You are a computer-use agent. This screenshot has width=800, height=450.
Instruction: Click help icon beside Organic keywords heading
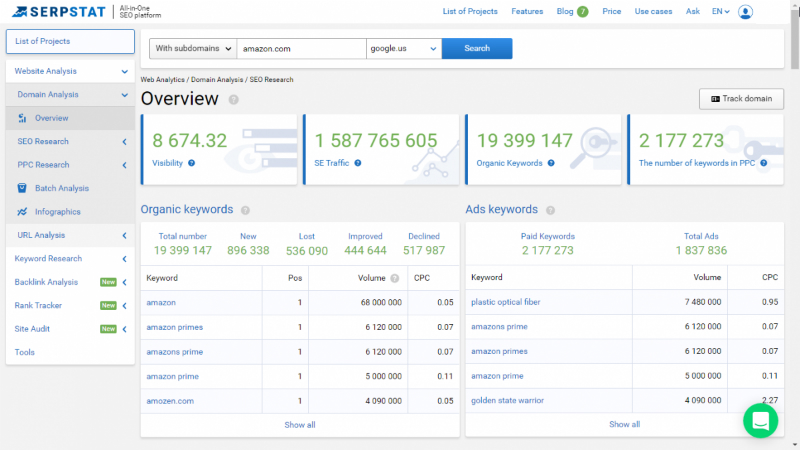point(245,210)
